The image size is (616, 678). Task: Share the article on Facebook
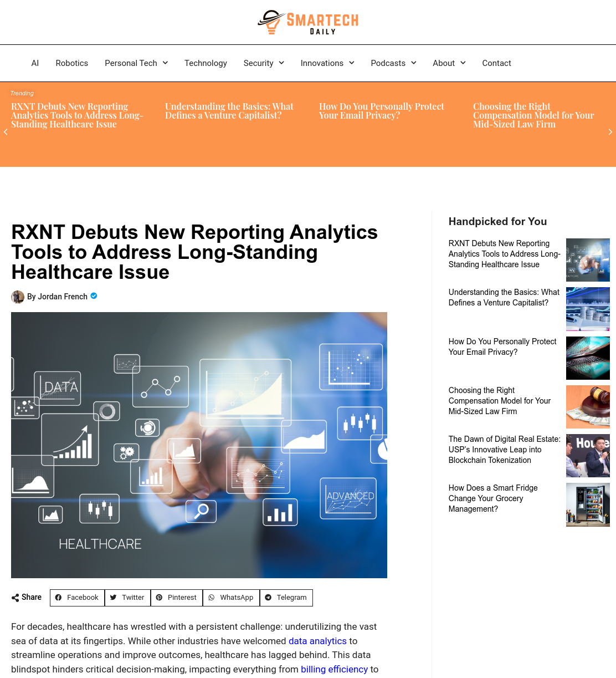pos(77,598)
